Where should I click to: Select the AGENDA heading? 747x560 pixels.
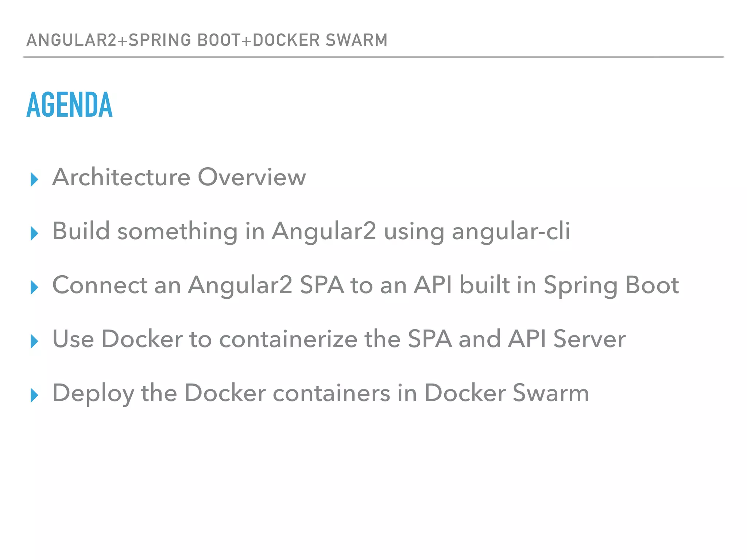(x=70, y=105)
